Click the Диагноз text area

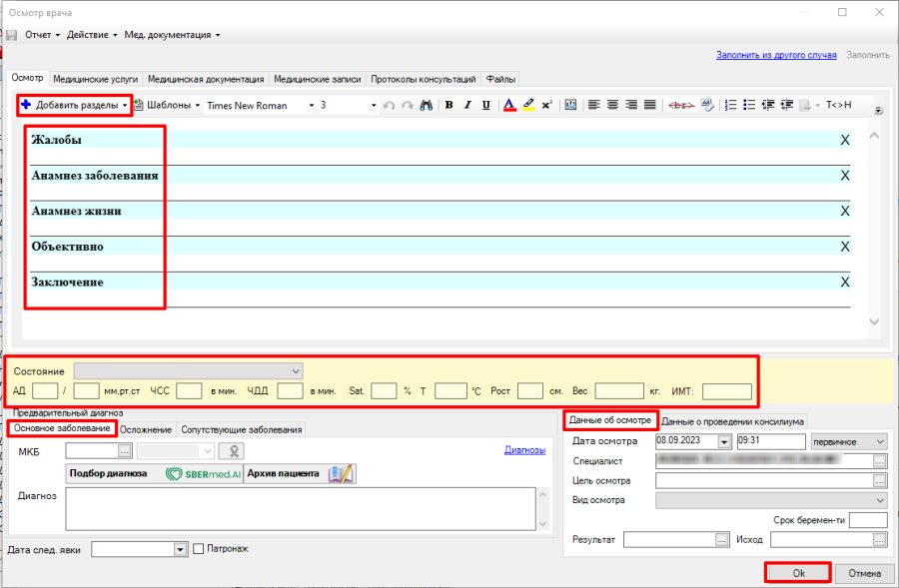tap(301, 509)
